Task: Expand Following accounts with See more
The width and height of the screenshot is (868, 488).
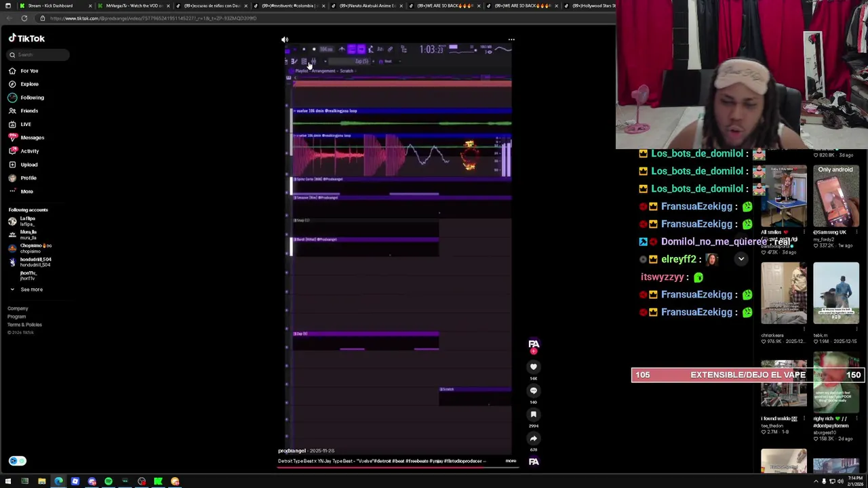Action: (27, 289)
